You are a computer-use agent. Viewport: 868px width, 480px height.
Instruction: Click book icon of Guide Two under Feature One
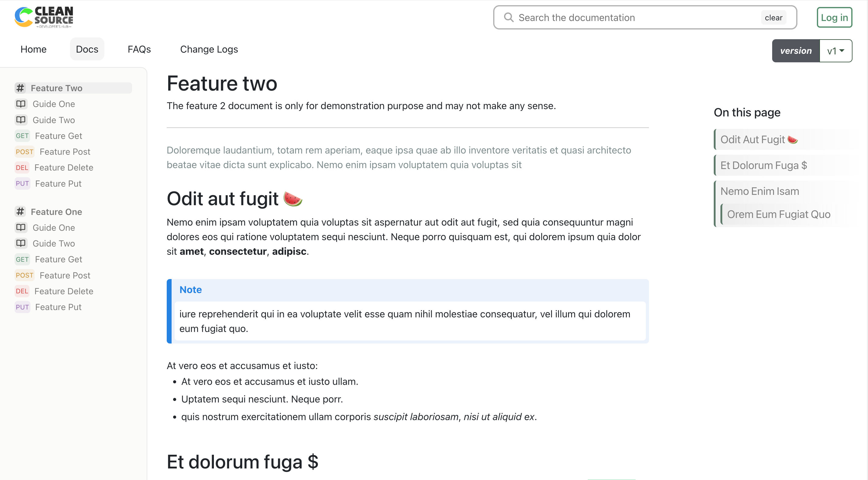tap(21, 243)
